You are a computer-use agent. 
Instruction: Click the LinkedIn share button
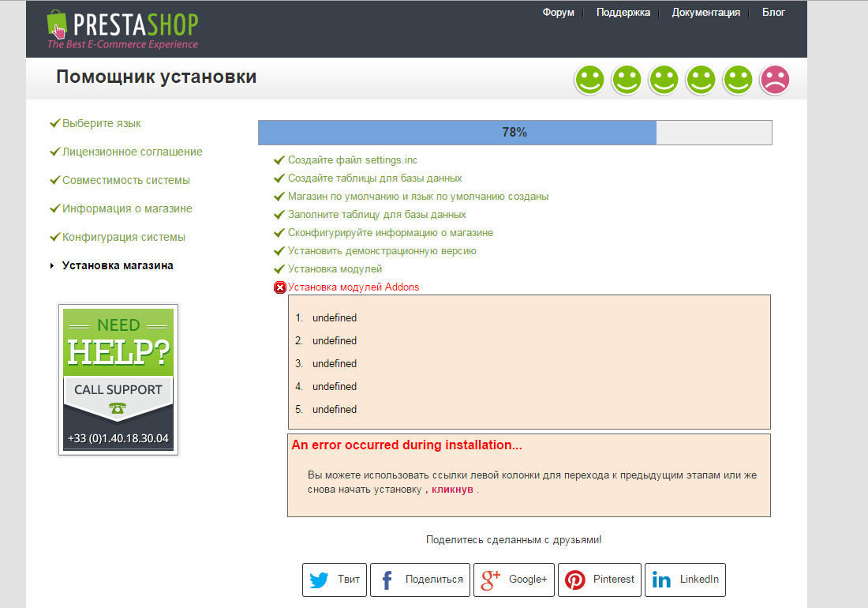pyautogui.click(x=685, y=580)
